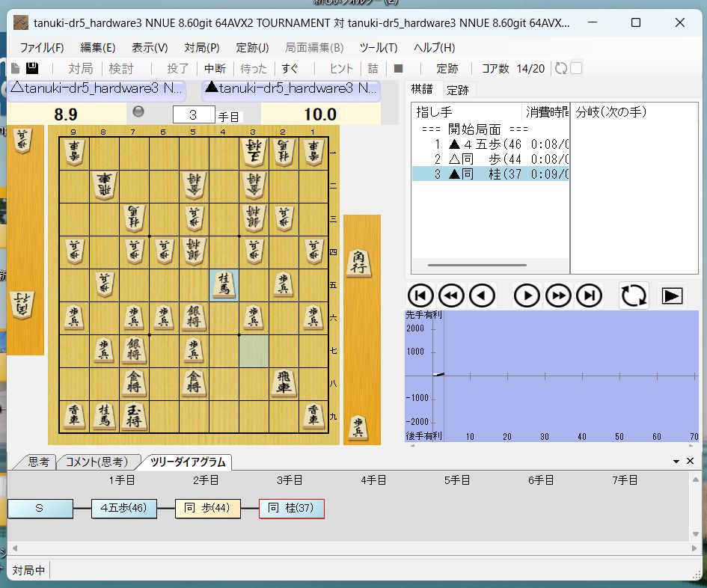Image resolution: width=707 pixels, height=588 pixels.
Task: Switch to the 思考 tab
Action: (x=38, y=462)
